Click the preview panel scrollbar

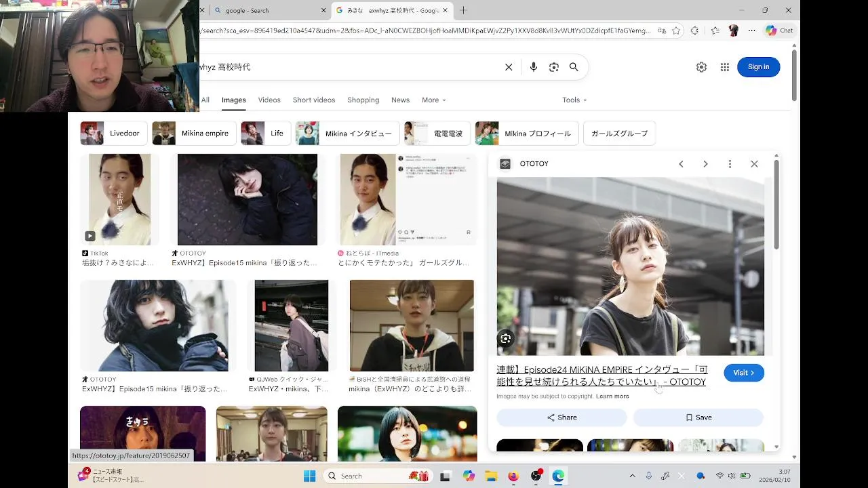[x=776, y=203]
